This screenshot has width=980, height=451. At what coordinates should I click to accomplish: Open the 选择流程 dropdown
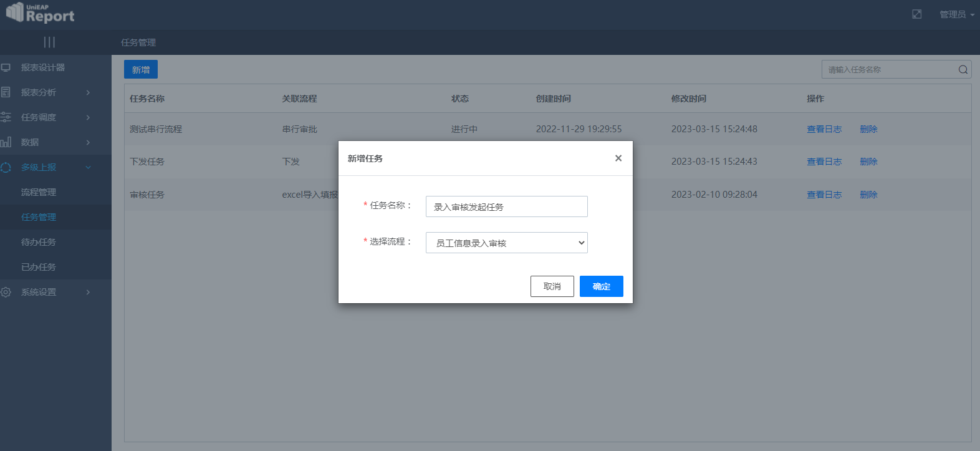point(507,243)
